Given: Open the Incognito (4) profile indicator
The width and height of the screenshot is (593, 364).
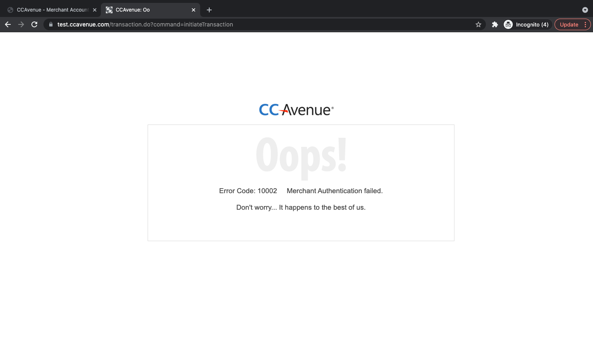Looking at the screenshot, I should tap(527, 24).
